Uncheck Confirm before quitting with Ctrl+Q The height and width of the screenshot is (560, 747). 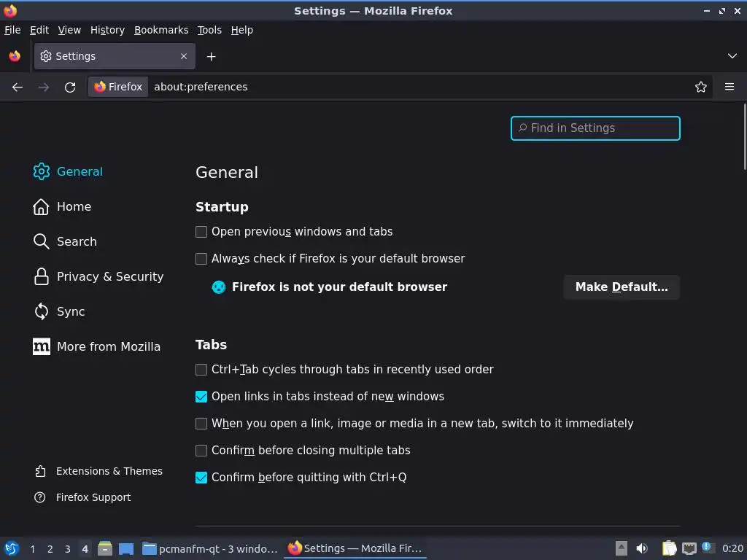pyautogui.click(x=201, y=478)
